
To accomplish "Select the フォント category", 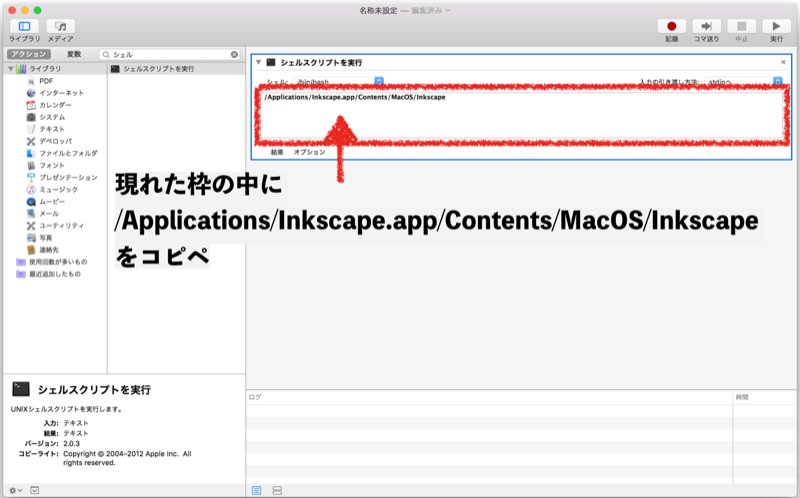I will tap(52, 165).
